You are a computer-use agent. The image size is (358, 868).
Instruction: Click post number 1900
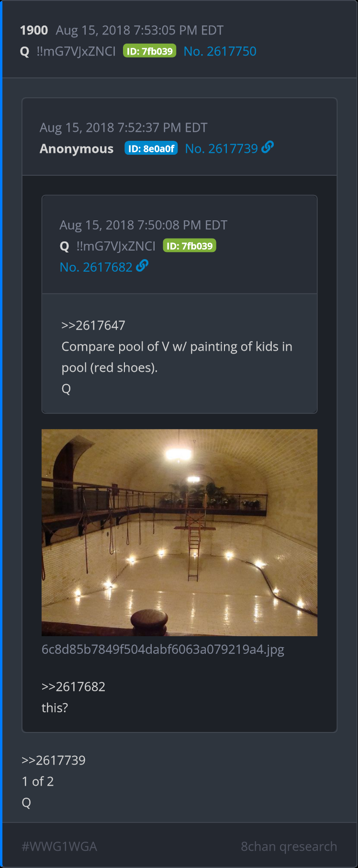[x=34, y=30]
